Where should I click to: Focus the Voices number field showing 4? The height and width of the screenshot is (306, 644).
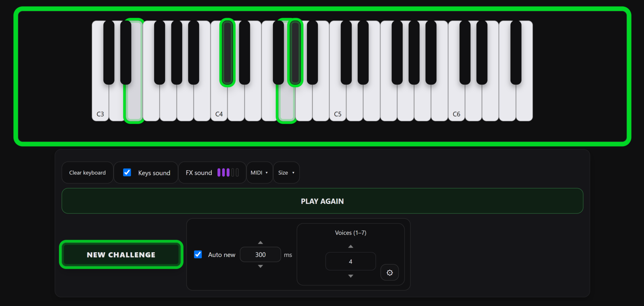351,261
